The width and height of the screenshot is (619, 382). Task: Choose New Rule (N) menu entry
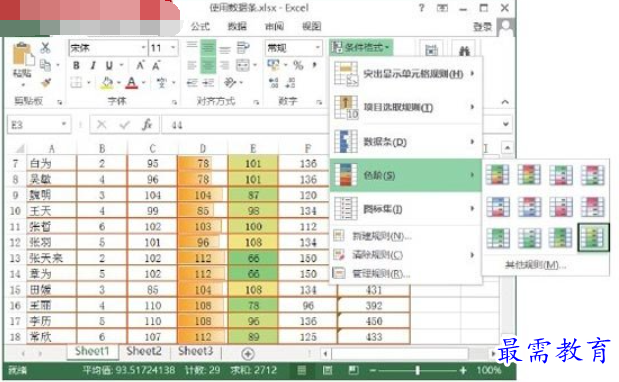(x=406, y=236)
